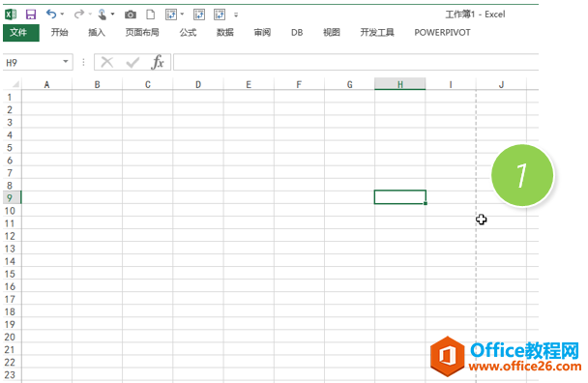The image size is (588, 383).
Task: Select row 1 header
Action: [11, 97]
